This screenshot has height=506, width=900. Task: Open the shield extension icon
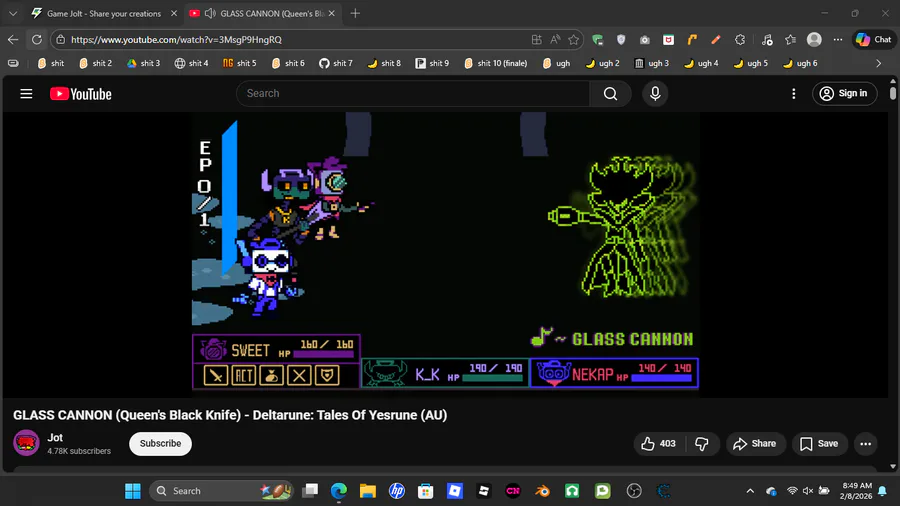(621, 40)
